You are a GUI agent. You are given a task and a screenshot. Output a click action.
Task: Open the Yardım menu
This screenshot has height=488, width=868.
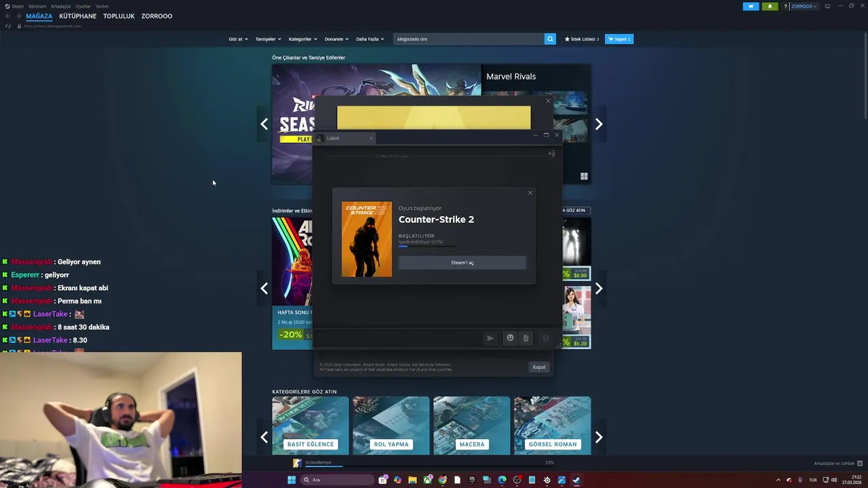click(x=102, y=6)
